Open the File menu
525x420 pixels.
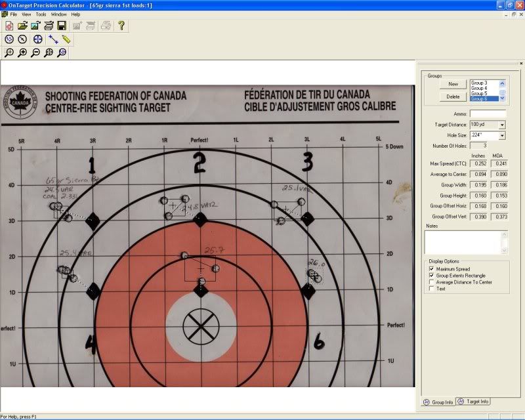[13, 14]
